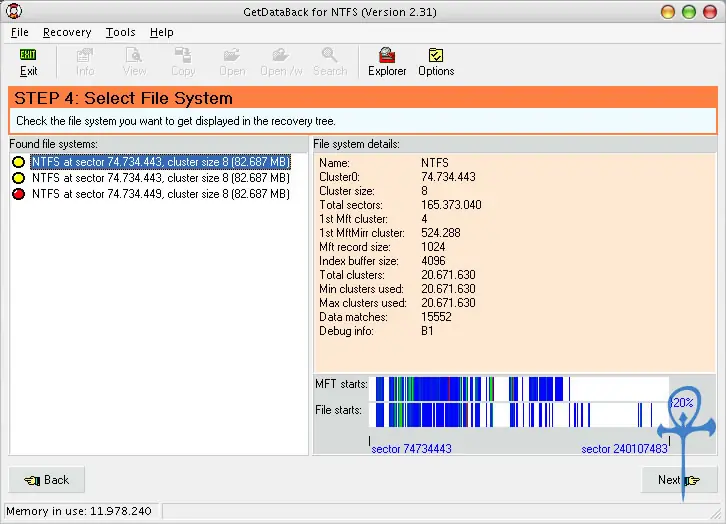The image size is (726, 524).
Task: Click the green maximize window button
Action: [689, 12]
